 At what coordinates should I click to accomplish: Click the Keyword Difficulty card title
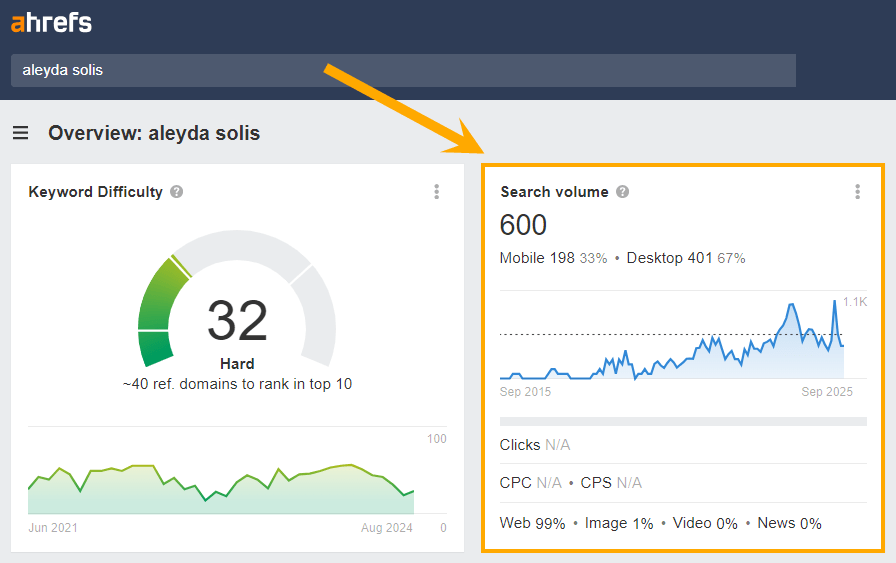[x=95, y=191]
